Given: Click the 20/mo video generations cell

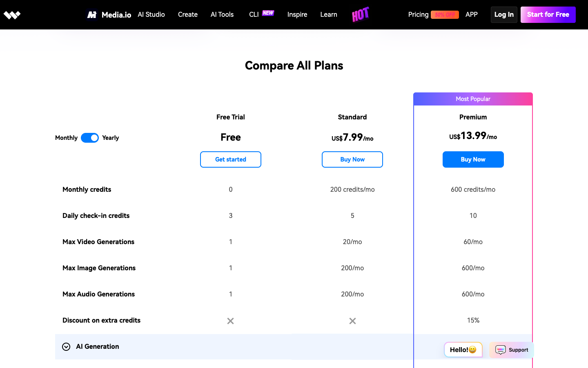Looking at the screenshot, I should tap(352, 242).
